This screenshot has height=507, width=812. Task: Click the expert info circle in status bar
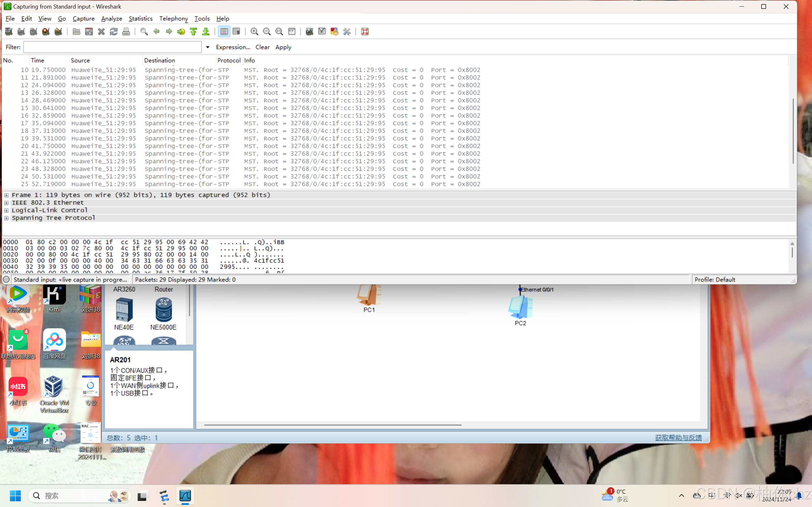[x=6, y=279]
